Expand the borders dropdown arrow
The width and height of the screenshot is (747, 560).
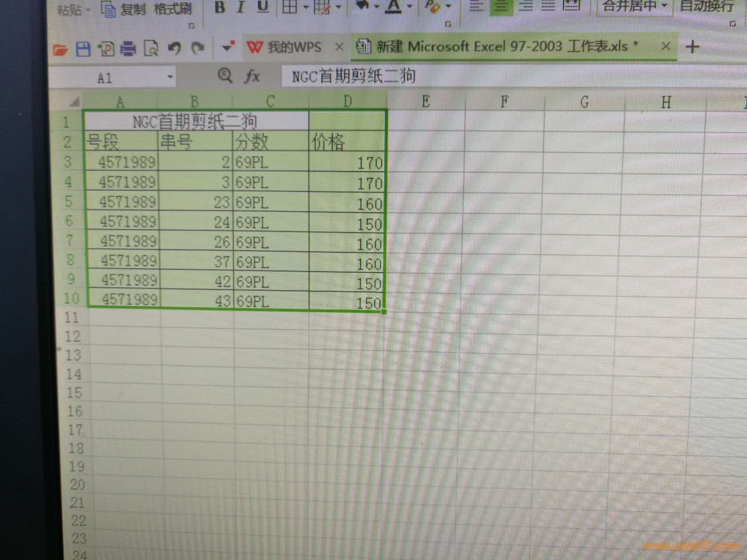coord(306,7)
